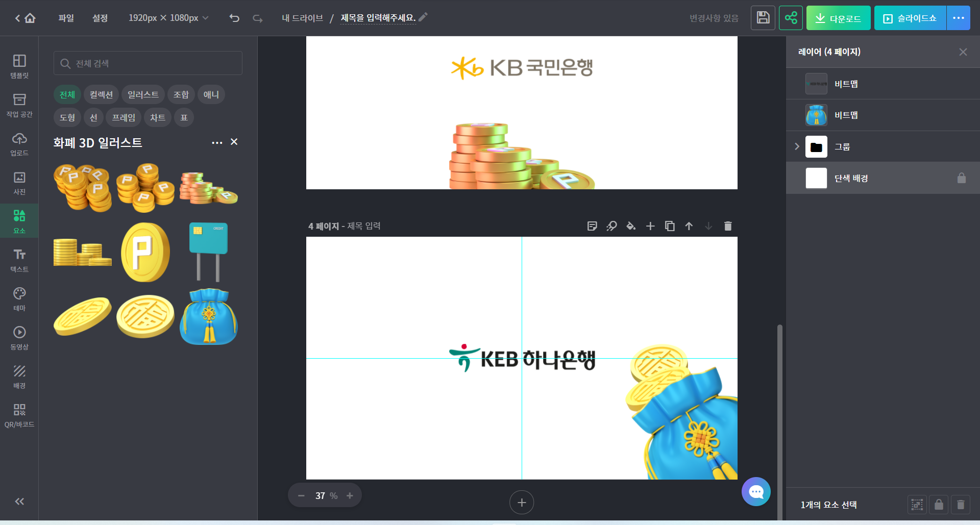This screenshot has width=980, height=525.
Task: Select the 전체 filter chip
Action: pos(67,94)
